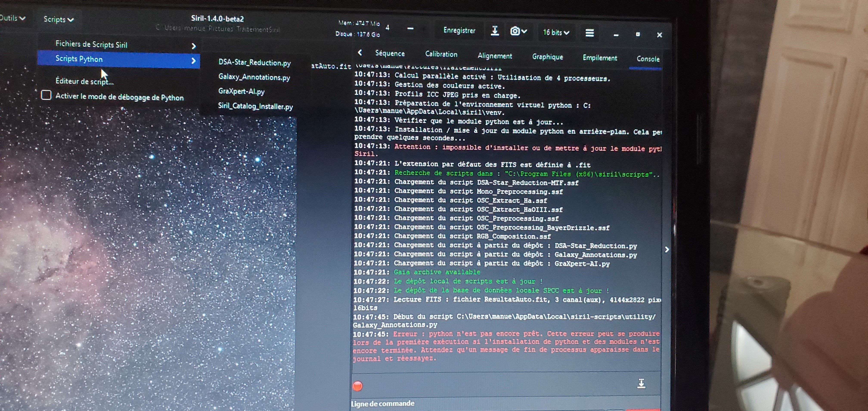Viewport: 868px width, 411px height.
Task: Open the 16 bits dropdown
Action: click(556, 32)
